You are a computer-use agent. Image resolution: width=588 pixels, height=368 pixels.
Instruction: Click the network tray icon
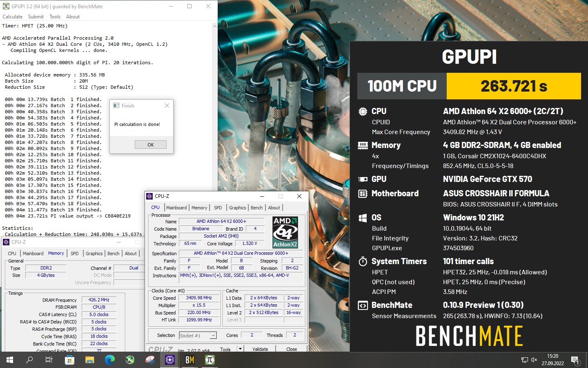pos(525,360)
